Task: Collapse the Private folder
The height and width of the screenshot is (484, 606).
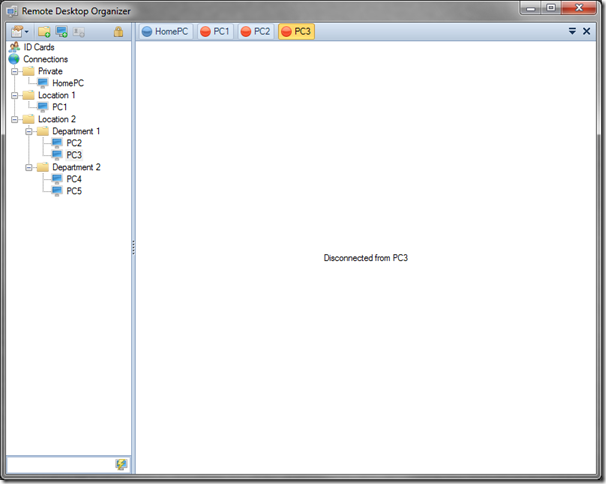Action: point(15,72)
